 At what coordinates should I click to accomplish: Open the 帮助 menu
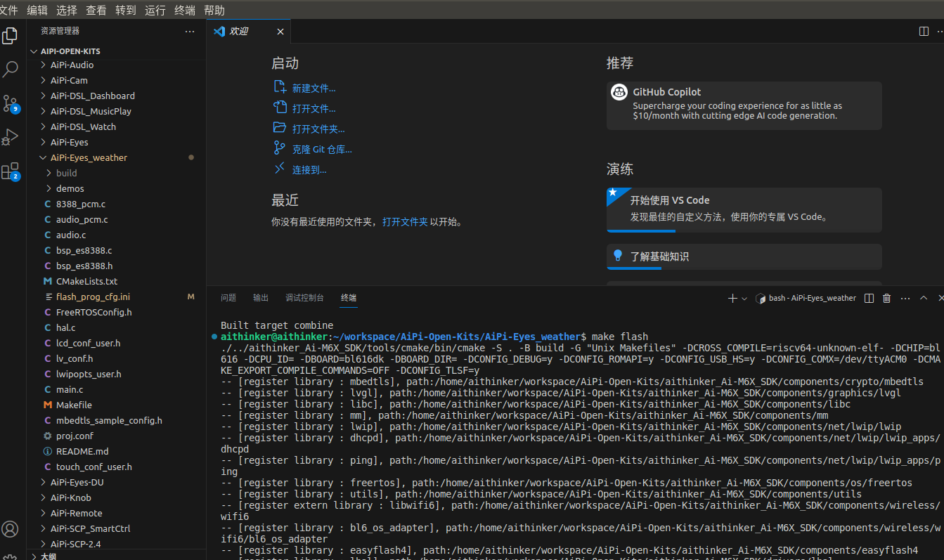(214, 10)
